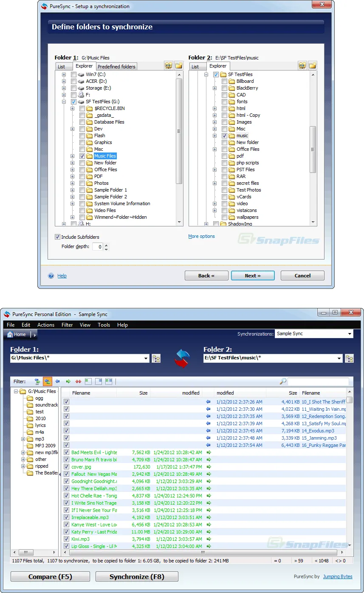This screenshot has height=593, width=364.
Task: Click the first filter icon after Filter label
Action: pos(38,381)
